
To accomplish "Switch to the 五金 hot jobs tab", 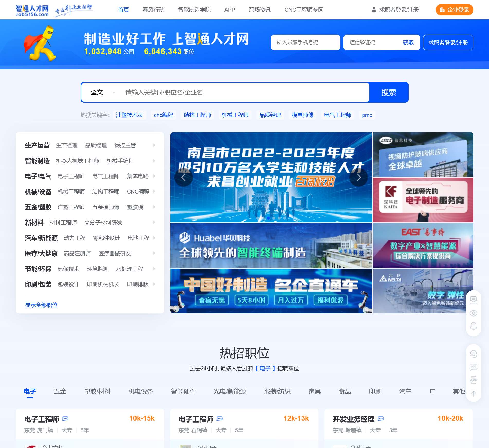I will tap(60, 391).
